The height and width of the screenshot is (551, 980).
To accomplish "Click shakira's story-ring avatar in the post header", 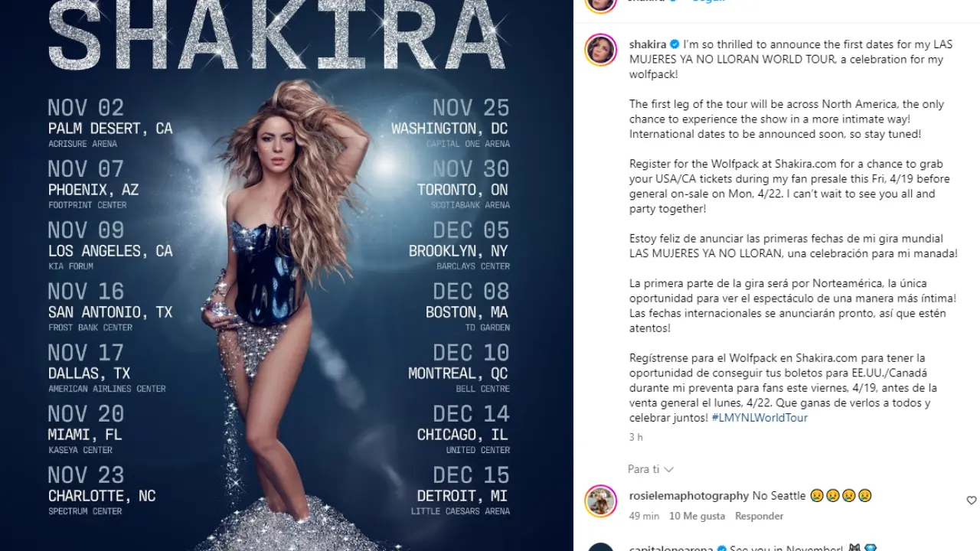I will pos(601,2).
